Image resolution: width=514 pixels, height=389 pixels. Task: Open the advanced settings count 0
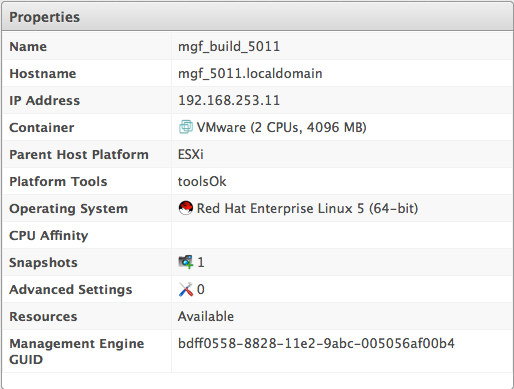pos(201,289)
